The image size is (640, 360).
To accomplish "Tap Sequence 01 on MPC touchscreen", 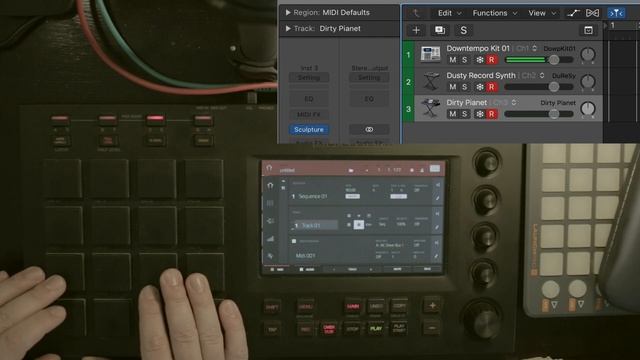I will (313, 196).
